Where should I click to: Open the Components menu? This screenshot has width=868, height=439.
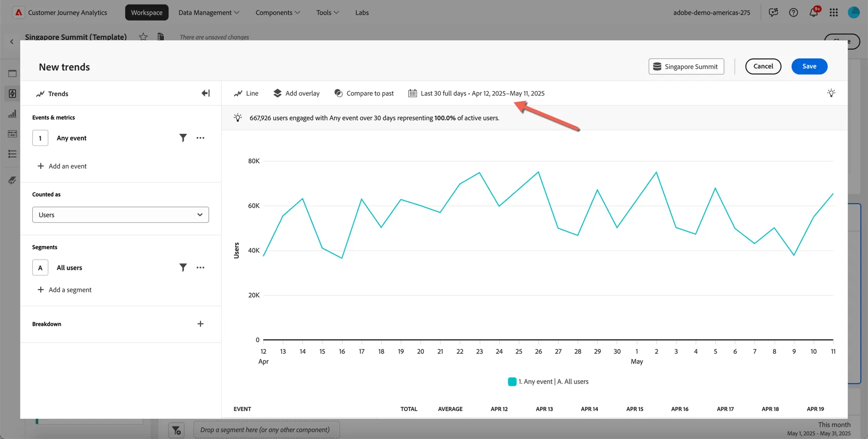[x=278, y=13]
